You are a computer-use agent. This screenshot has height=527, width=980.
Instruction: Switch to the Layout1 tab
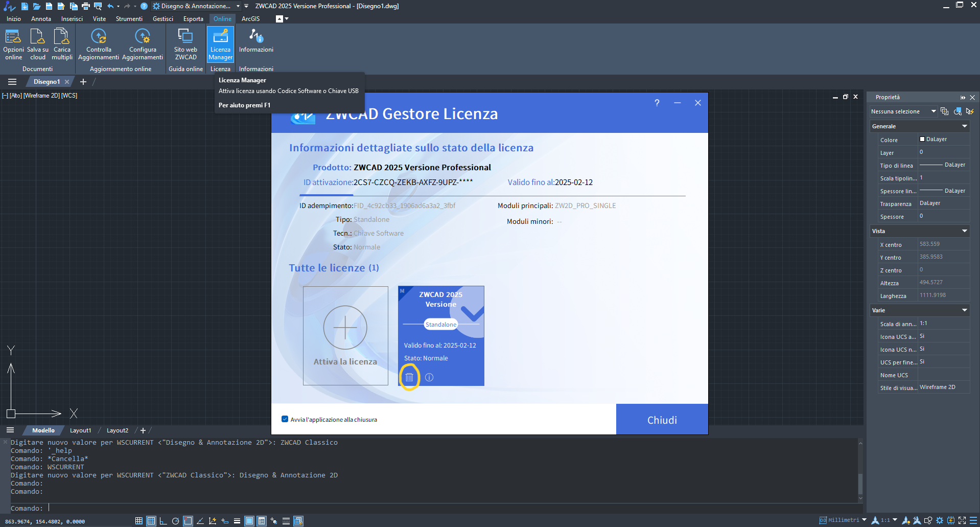coord(80,430)
